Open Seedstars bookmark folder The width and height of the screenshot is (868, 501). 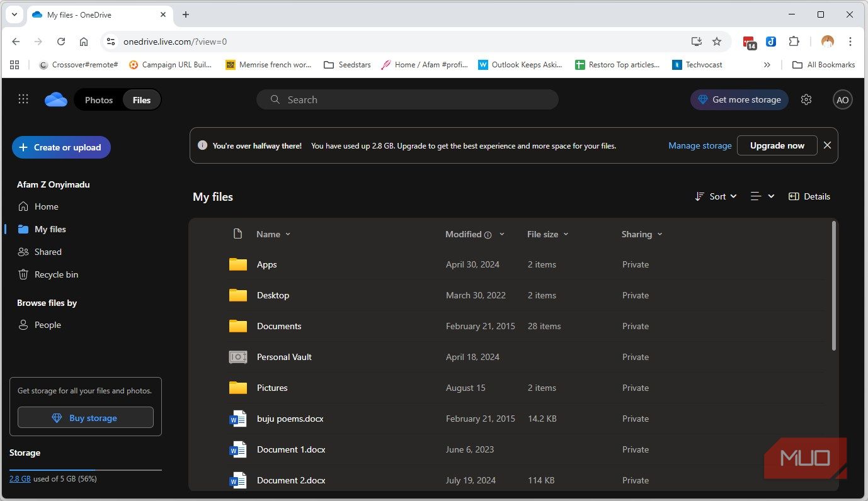[x=347, y=64]
